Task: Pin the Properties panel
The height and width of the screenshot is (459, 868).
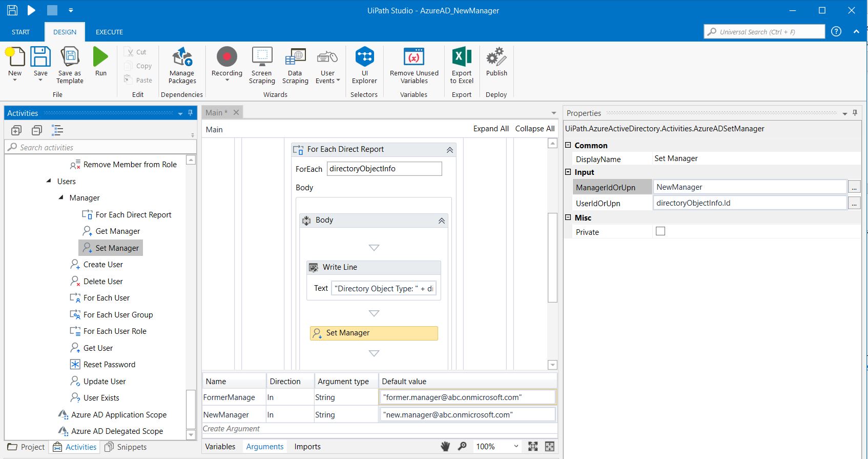Action: [x=855, y=113]
